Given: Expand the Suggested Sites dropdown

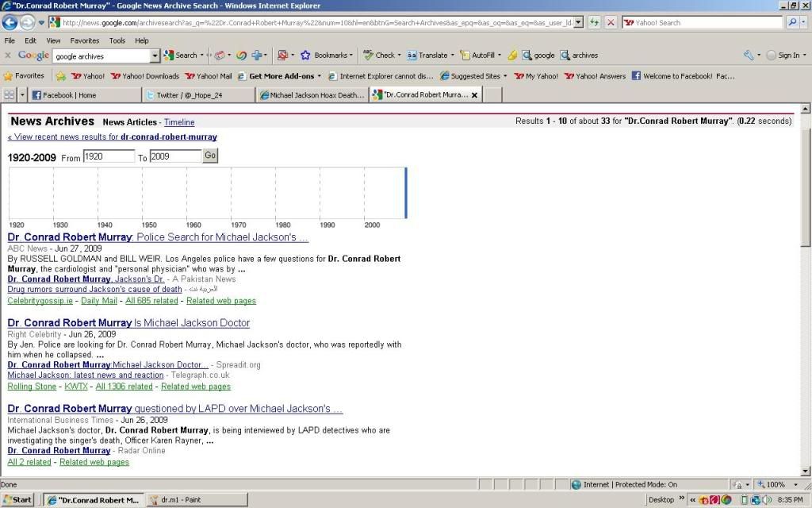Looking at the screenshot, I should pos(505,76).
